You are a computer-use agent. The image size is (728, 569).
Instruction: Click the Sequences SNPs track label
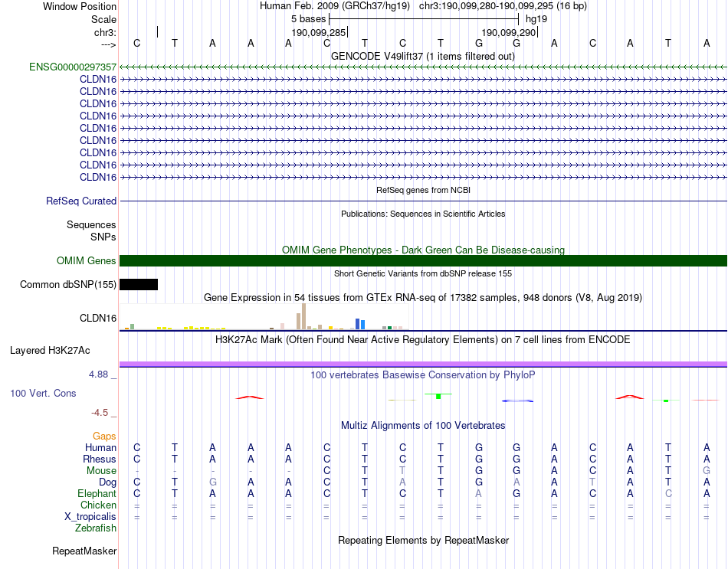click(x=91, y=231)
